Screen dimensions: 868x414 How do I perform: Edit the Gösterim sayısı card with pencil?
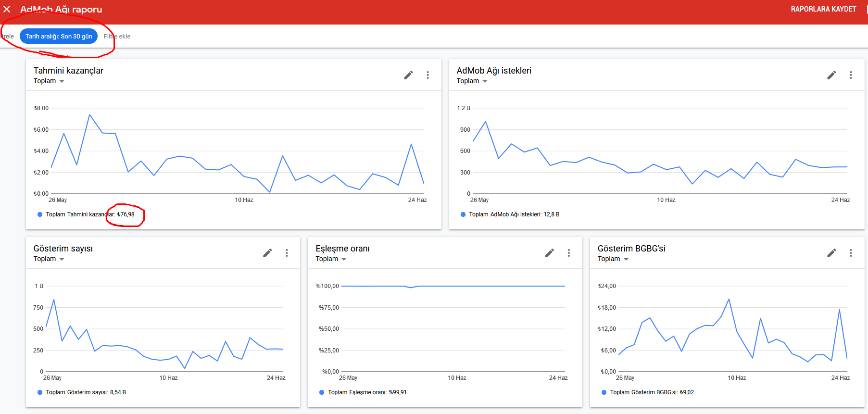(267, 253)
